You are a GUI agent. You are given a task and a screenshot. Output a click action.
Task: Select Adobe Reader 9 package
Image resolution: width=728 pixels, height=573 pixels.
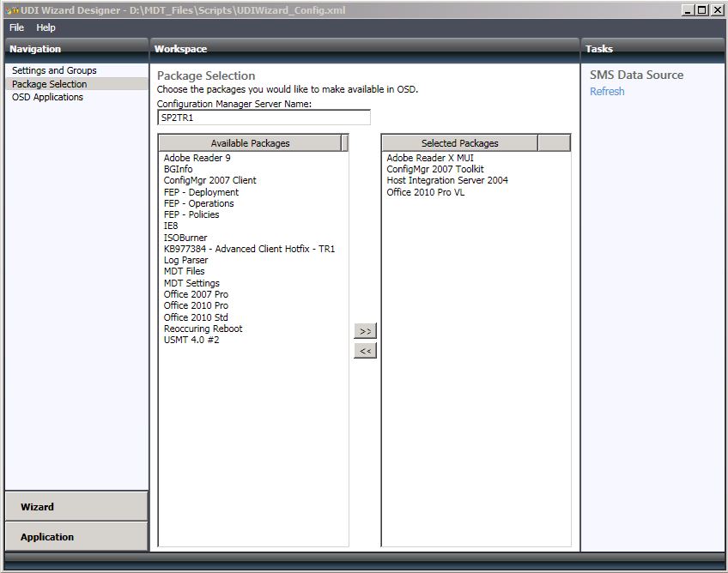(x=197, y=158)
